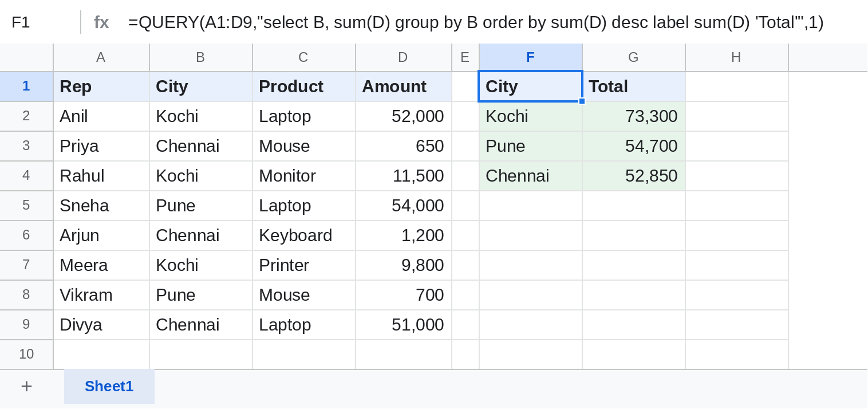Click the cell containing "Vikram"
This screenshot has width=868, height=409.
pyautogui.click(x=101, y=295)
